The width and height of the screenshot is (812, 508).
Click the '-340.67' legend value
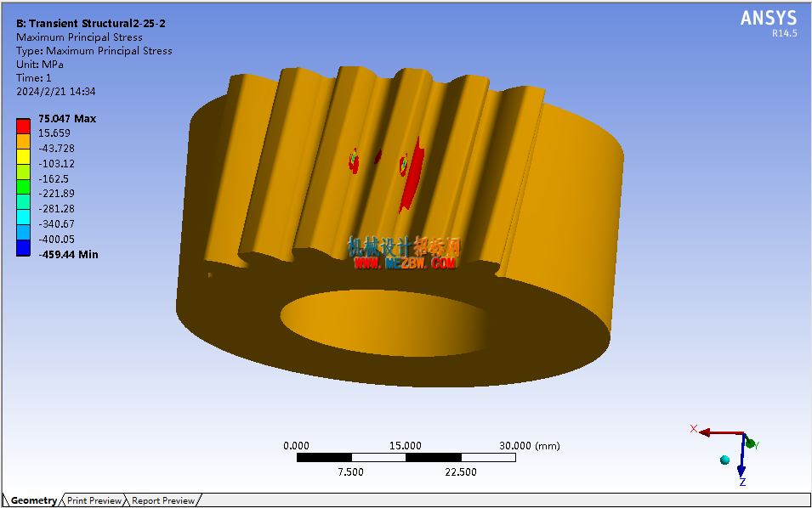pos(56,224)
